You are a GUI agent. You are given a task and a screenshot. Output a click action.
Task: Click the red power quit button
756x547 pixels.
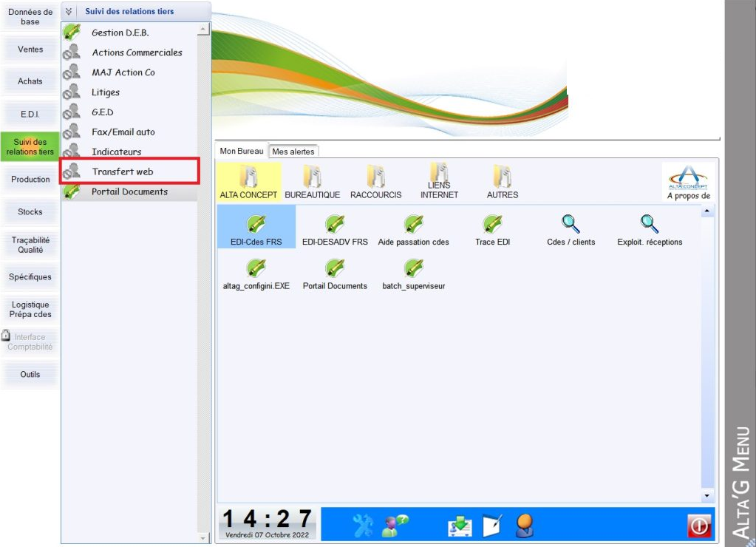pos(698,526)
